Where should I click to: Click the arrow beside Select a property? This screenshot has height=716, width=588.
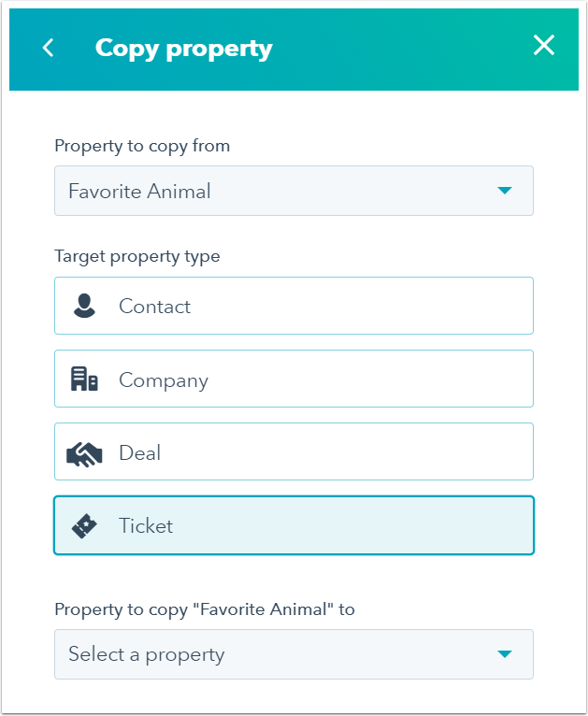click(x=505, y=654)
